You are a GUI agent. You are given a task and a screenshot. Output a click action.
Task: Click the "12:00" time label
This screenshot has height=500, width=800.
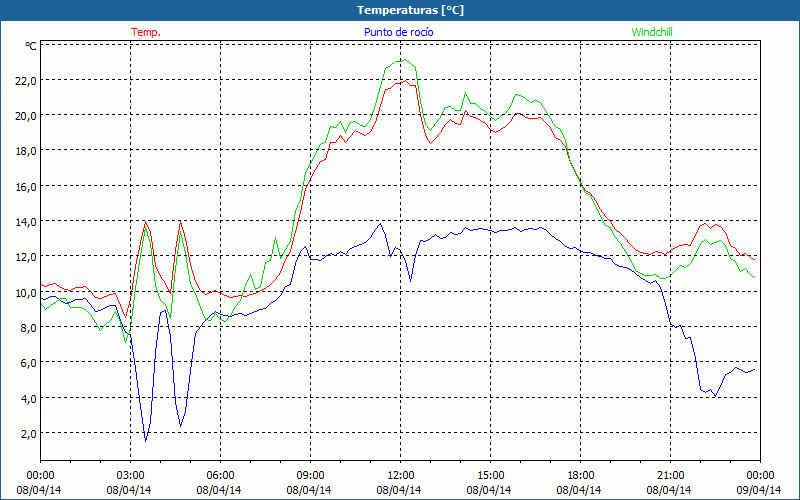coord(401,476)
